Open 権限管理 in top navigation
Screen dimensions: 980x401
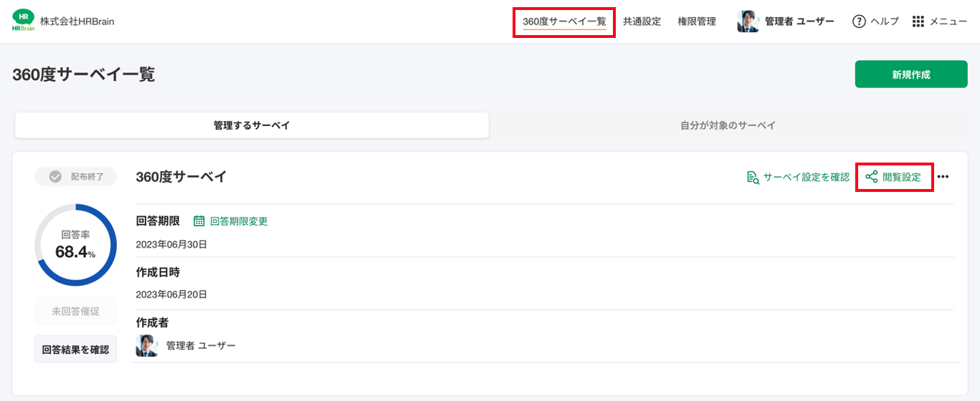tap(697, 21)
